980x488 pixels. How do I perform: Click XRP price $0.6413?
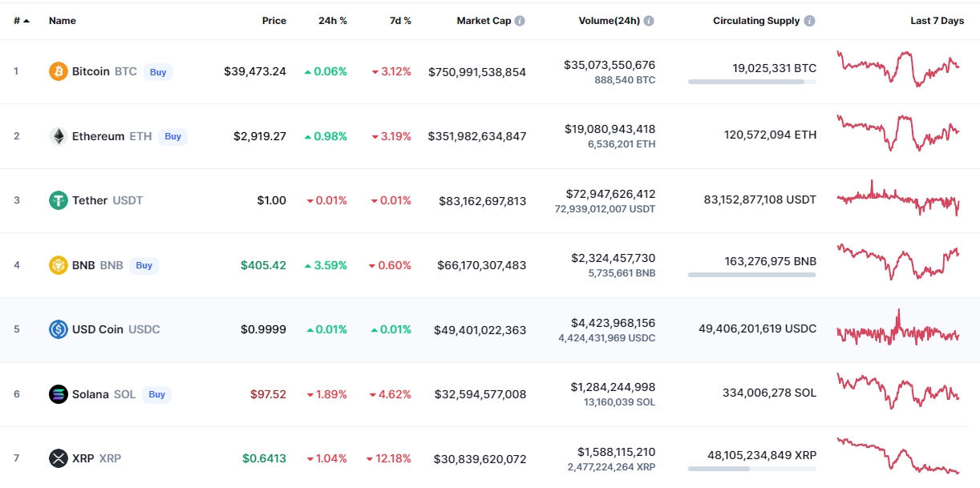pos(265,458)
